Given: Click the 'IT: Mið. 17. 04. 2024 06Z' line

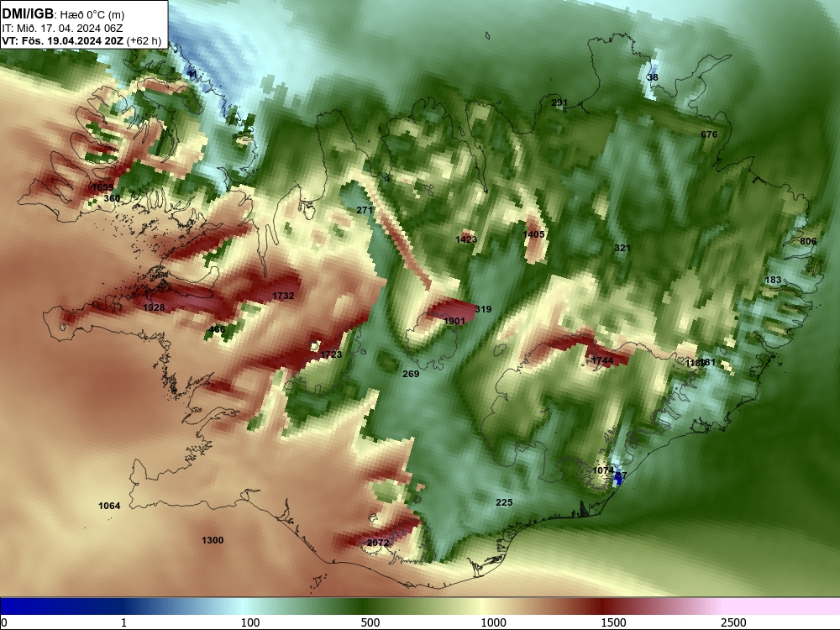Looking at the screenshot, I should tap(62, 28).
